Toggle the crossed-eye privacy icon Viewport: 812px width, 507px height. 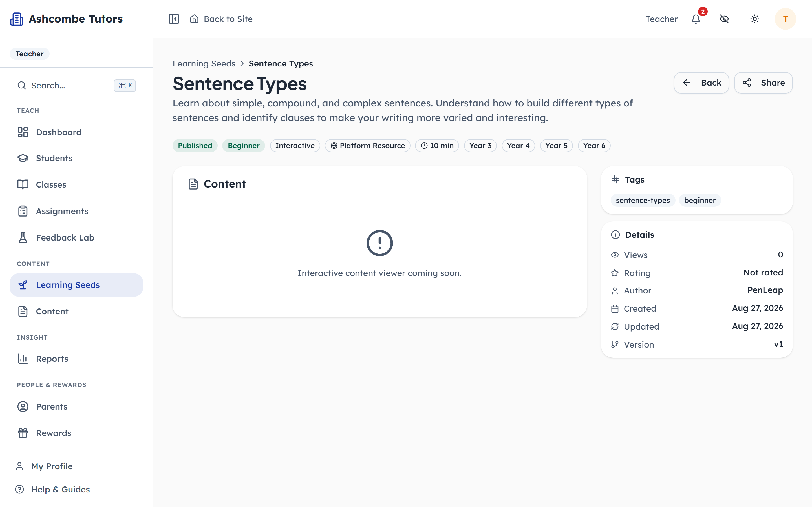pos(724,19)
